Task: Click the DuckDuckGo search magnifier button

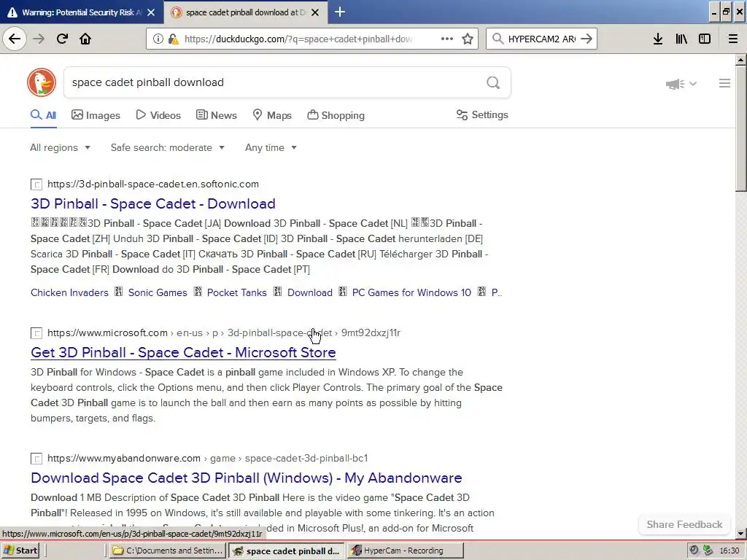Action: click(x=493, y=83)
